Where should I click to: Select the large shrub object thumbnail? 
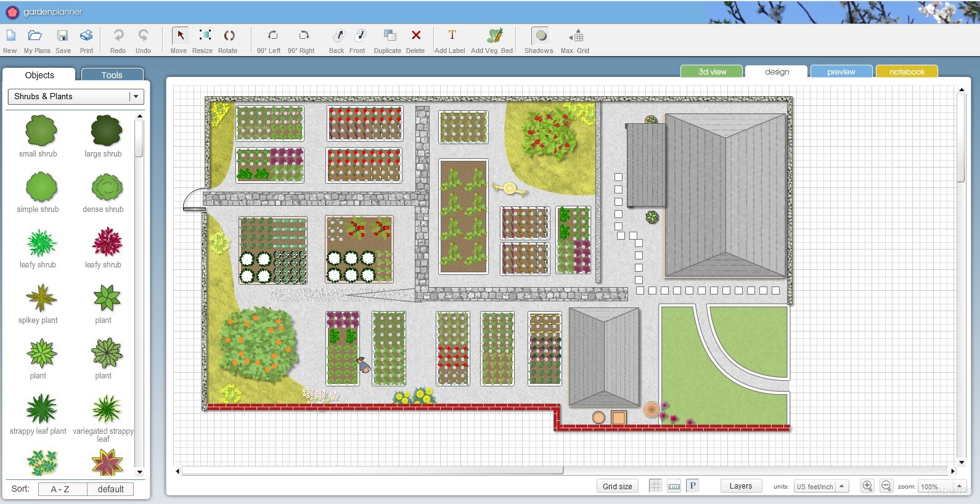coord(104,136)
